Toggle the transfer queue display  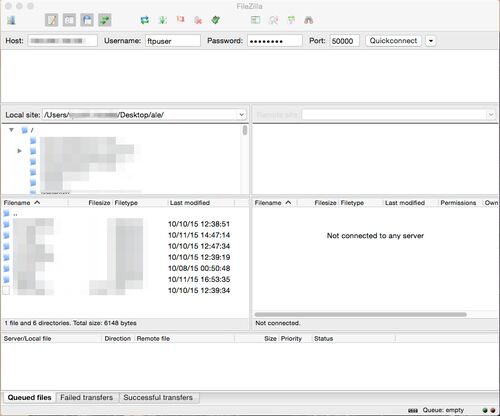click(105, 20)
